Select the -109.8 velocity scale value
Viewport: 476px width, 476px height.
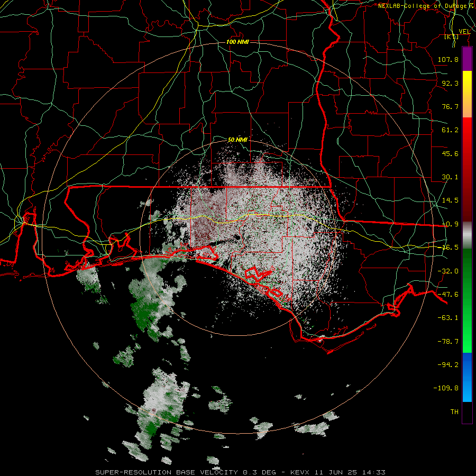point(446,388)
